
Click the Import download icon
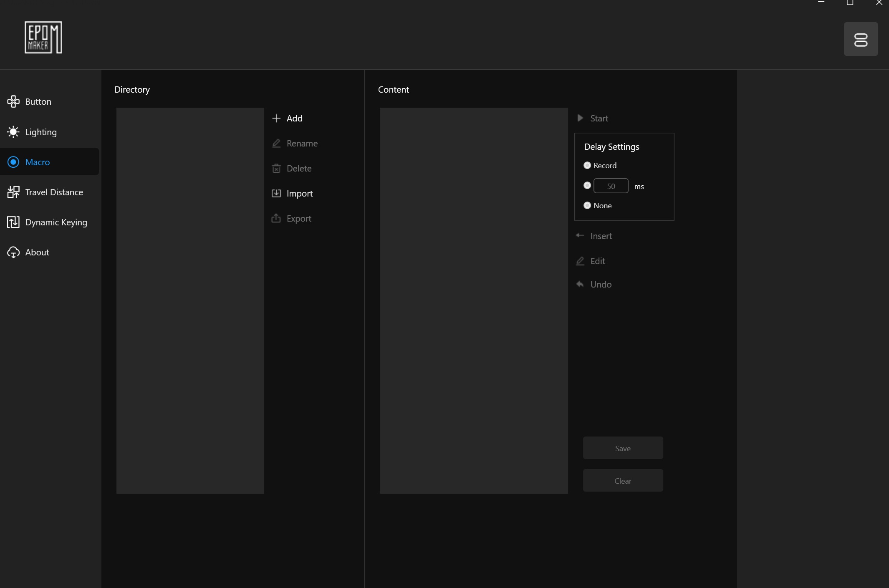point(276,193)
